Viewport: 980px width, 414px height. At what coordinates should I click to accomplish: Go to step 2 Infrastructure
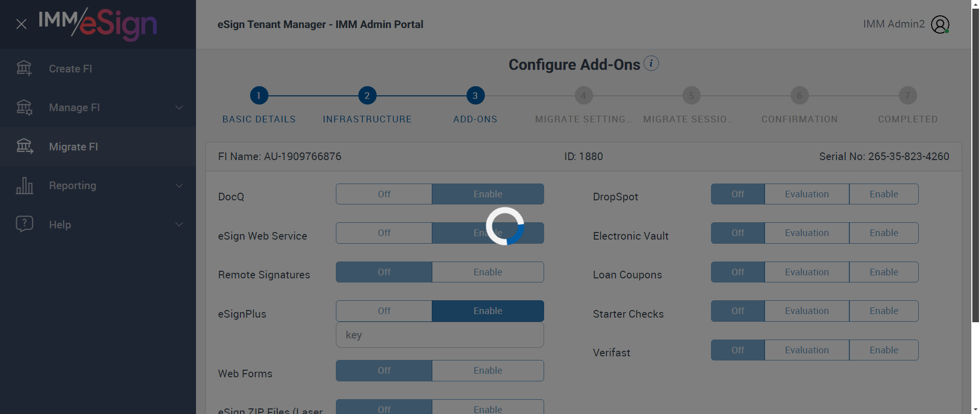[x=367, y=95]
